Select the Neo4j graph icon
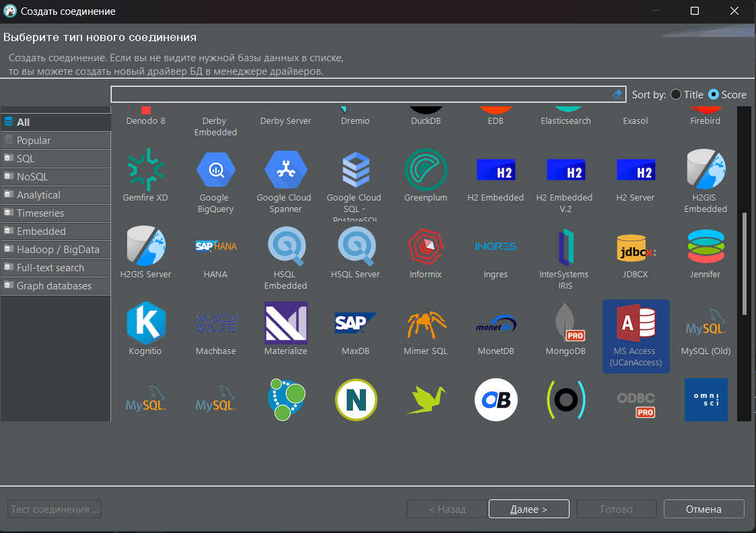This screenshot has width=756, height=533. coord(285,400)
